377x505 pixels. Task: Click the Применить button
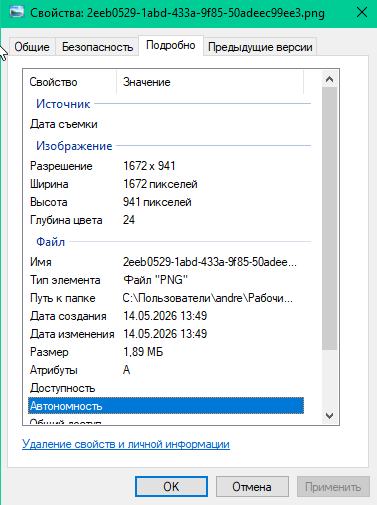pos(333,487)
